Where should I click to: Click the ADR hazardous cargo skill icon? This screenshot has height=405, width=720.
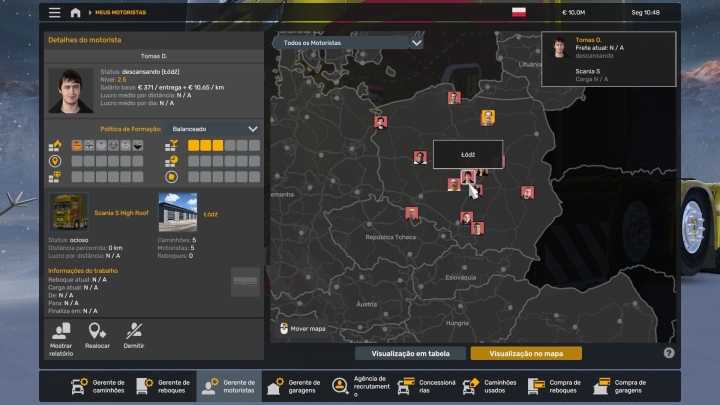coord(55,146)
